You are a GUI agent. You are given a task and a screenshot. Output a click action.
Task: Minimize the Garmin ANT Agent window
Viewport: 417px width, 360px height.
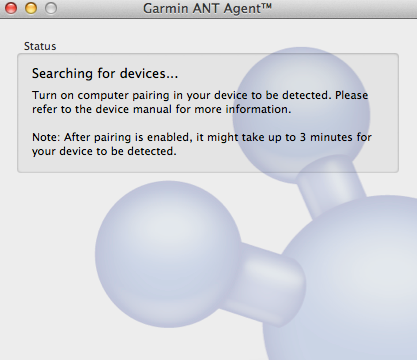[31, 8]
